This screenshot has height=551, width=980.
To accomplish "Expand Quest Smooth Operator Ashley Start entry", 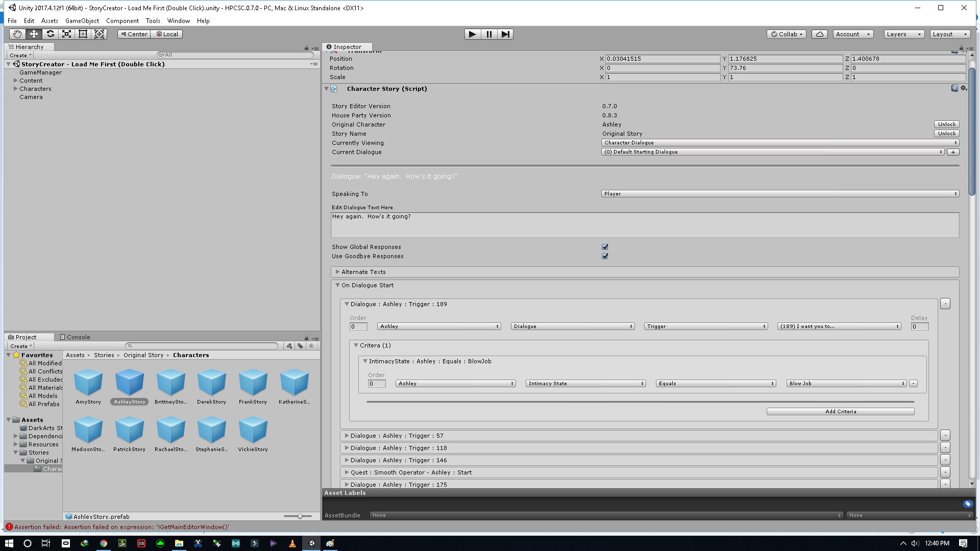I will click(347, 472).
